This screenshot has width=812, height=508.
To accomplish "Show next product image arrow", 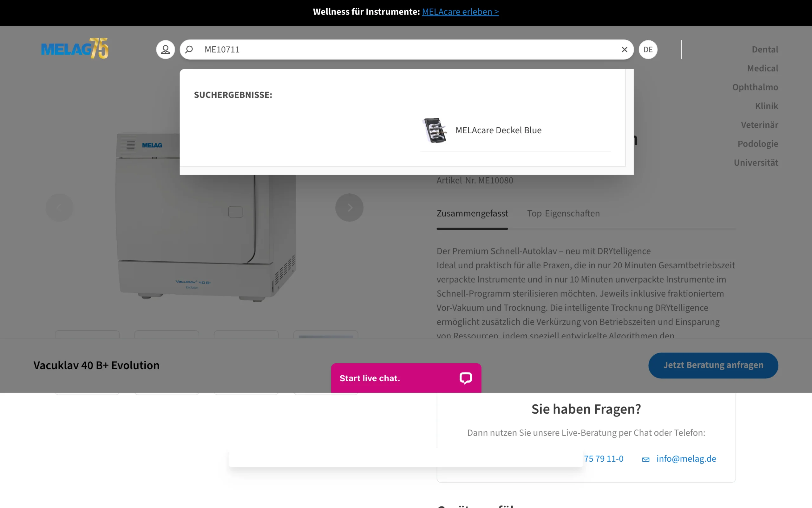I will pos(349,207).
